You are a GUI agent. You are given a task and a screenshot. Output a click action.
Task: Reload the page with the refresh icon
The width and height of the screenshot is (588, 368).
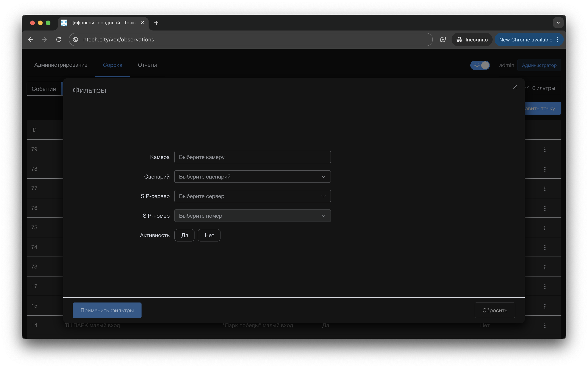point(59,39)
